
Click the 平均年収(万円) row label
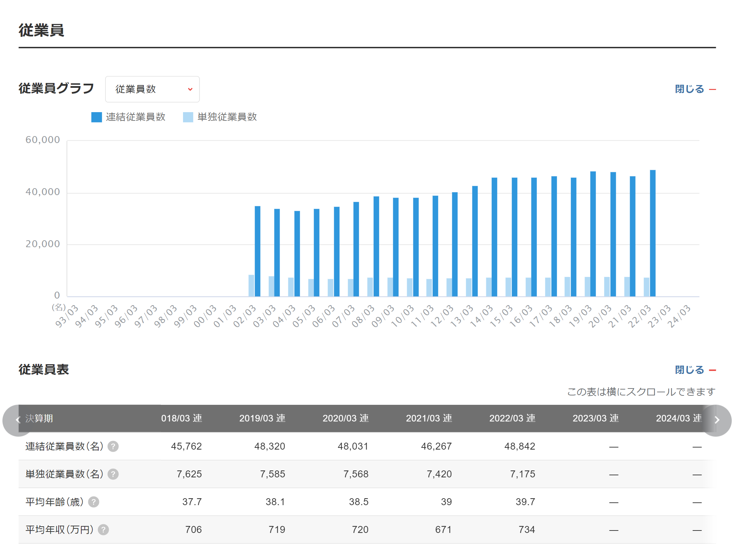(x=59, y=529)
